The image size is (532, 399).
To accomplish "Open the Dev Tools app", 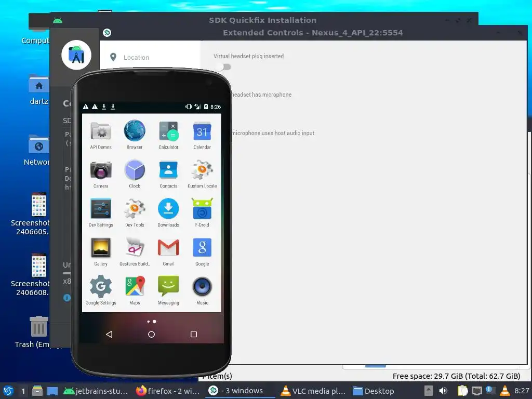I will 135,212.
